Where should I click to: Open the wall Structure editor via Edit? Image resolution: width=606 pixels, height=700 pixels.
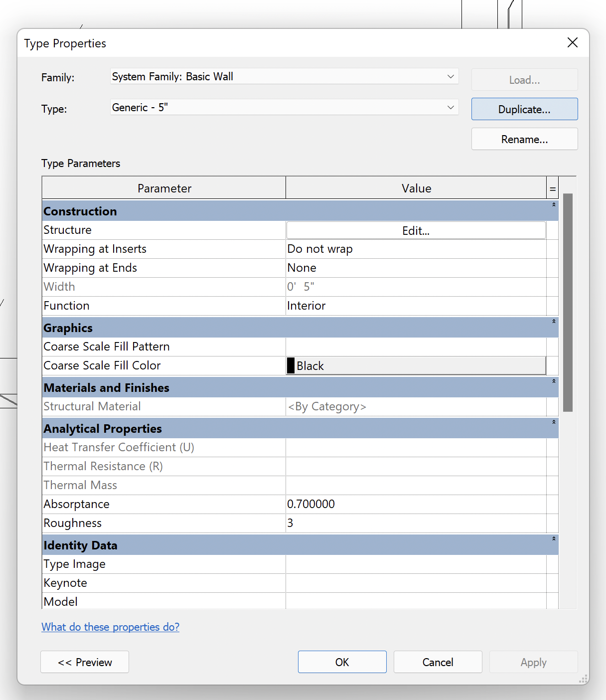click(416, 230)
